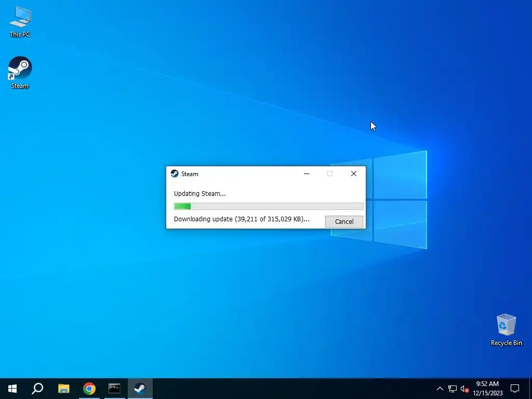Viewport: 532px width, 399px height.
Task: Open network status tray icon
Action: 453,389
